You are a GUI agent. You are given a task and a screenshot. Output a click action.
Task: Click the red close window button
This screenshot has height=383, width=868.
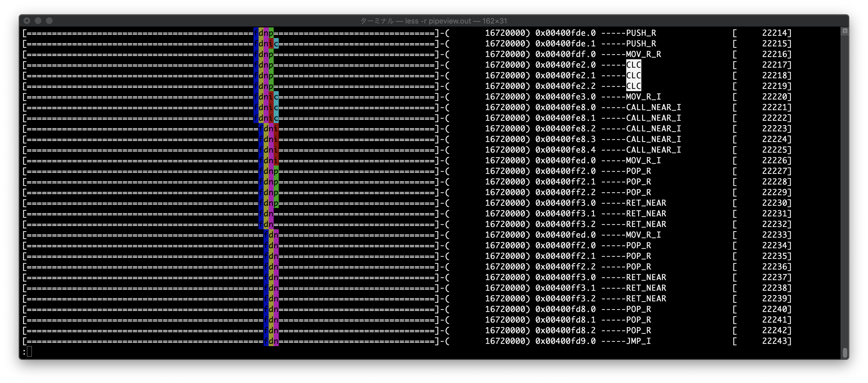[27, 21]
